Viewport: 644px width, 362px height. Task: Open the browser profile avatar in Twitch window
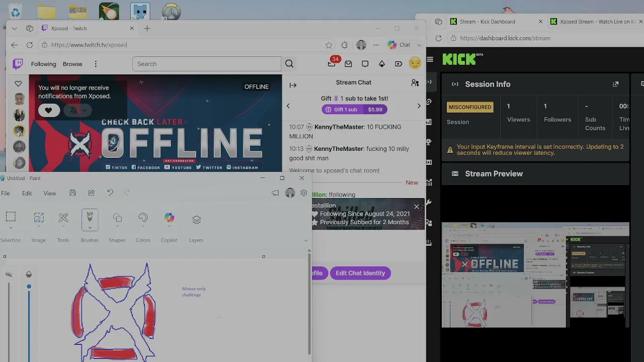[361, 45]
